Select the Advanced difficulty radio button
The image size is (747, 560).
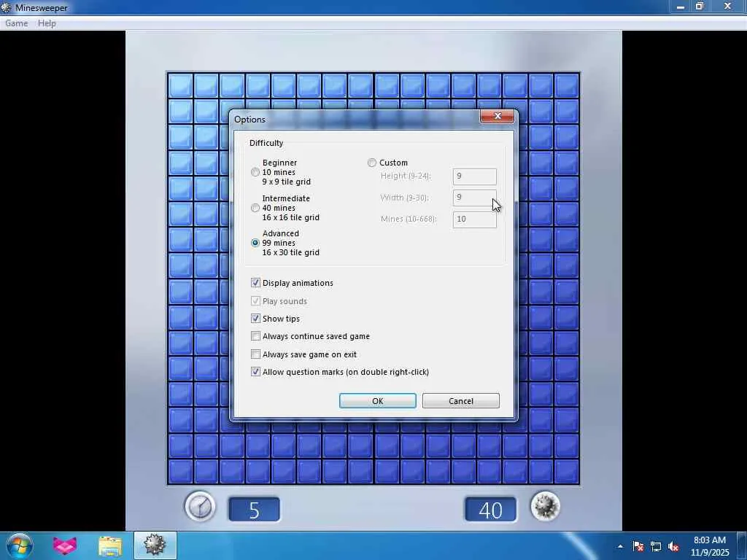255,243
